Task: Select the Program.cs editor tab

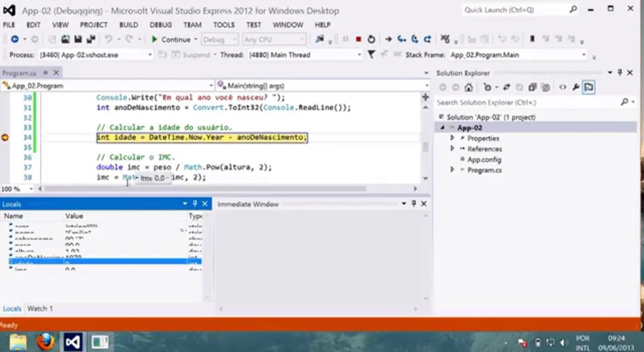Action: [19, 73]
